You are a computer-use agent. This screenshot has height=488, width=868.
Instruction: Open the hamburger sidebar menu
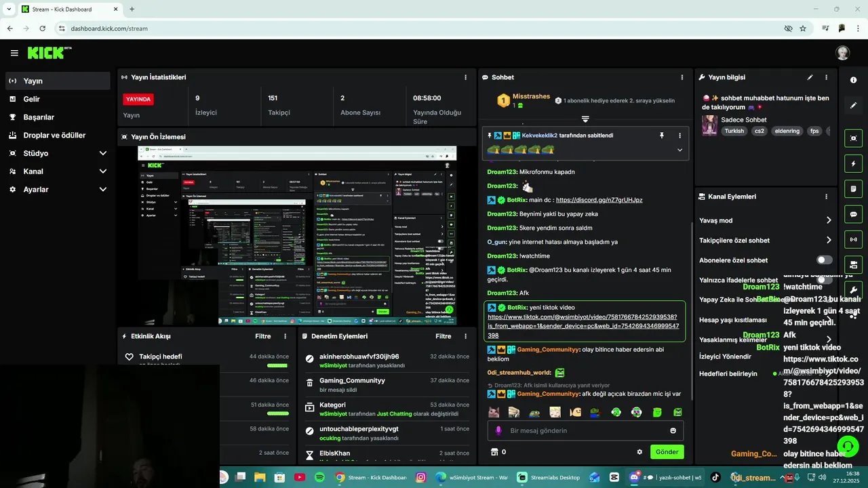14,53
